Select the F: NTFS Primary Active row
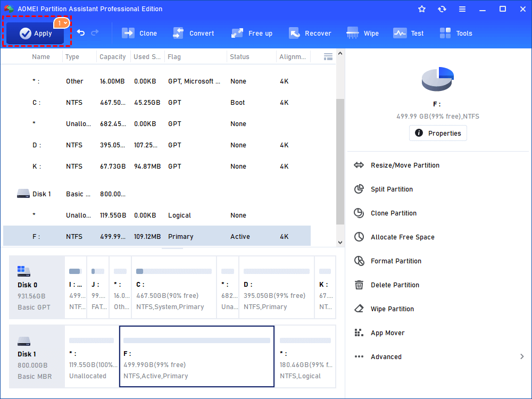Viewport: 532px width, 399px height. point(157,236)
